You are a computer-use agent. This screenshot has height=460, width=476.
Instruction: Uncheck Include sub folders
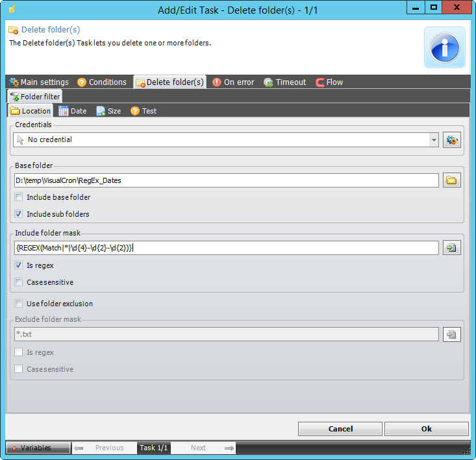click(18, 214)
